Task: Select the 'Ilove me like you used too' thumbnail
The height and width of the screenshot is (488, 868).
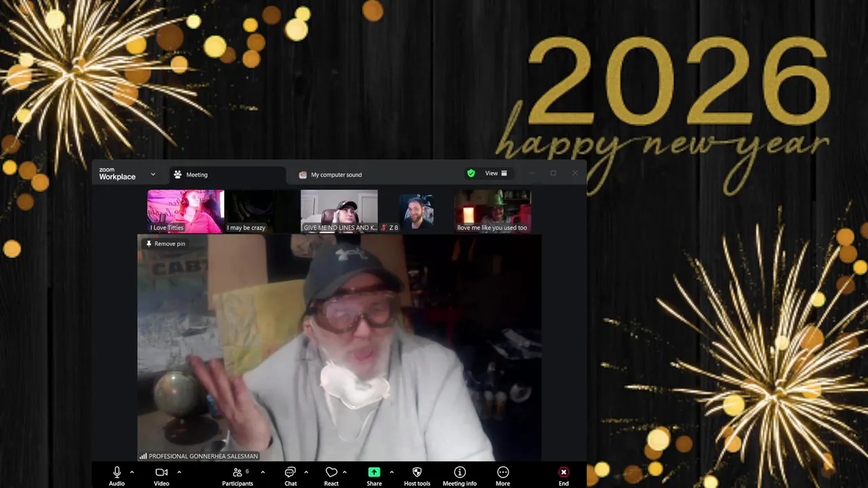Action: tap(492, 211)
